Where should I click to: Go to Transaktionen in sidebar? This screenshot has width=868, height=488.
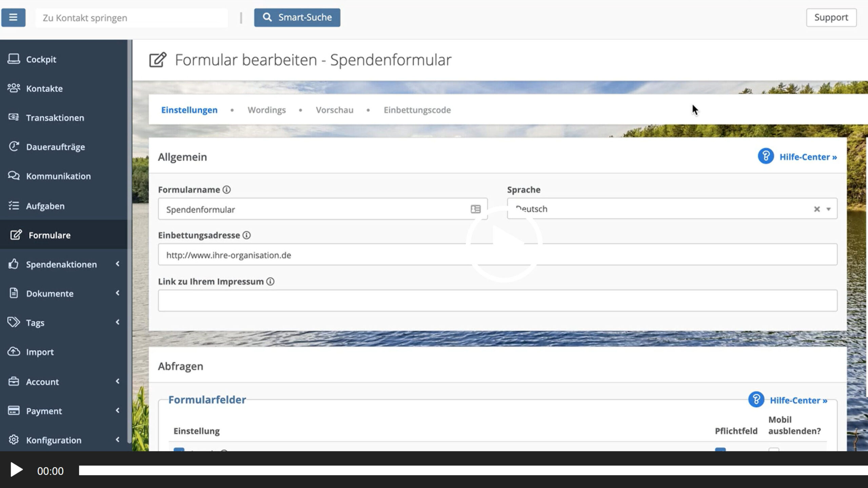click(x=55, y=118)
